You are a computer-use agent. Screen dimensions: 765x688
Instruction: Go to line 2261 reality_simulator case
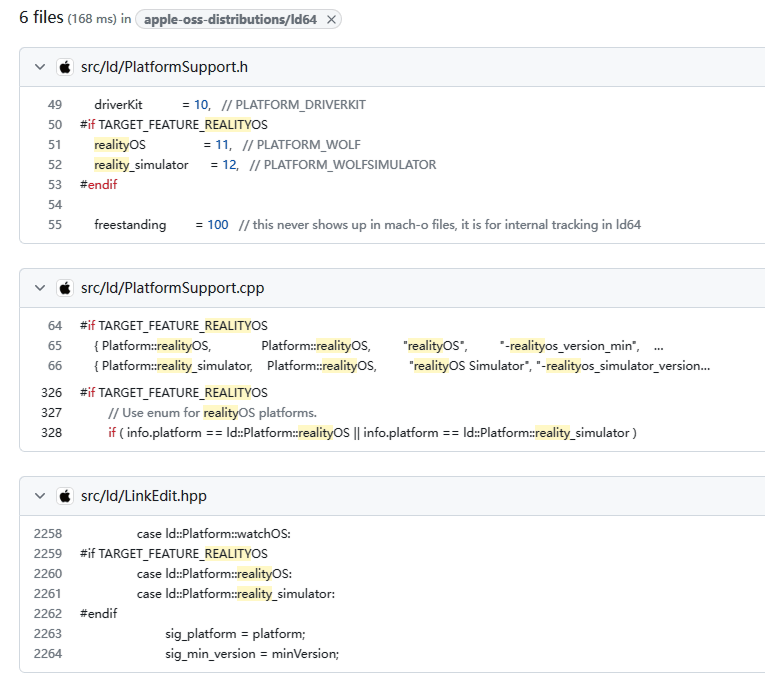pyautogui.click(x=47, y=594)
